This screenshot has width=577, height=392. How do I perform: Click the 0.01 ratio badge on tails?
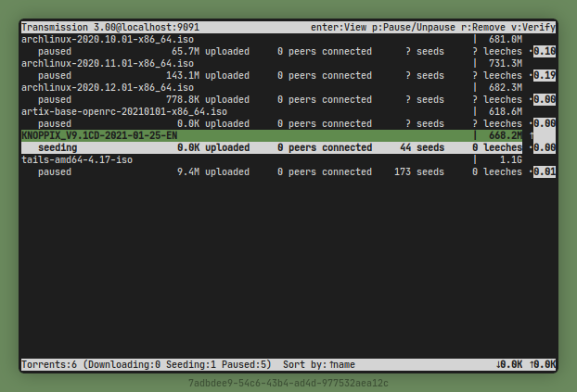pos(545,172)
